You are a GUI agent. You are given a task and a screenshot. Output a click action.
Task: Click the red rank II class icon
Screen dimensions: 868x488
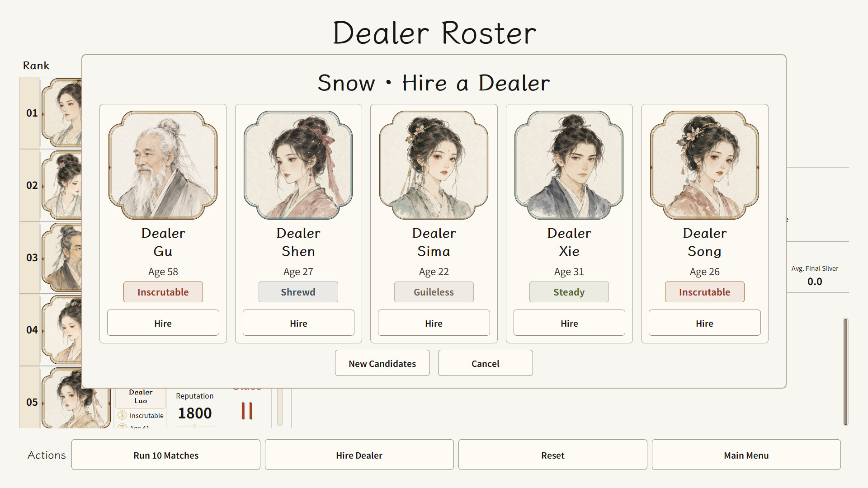[247, 411]
